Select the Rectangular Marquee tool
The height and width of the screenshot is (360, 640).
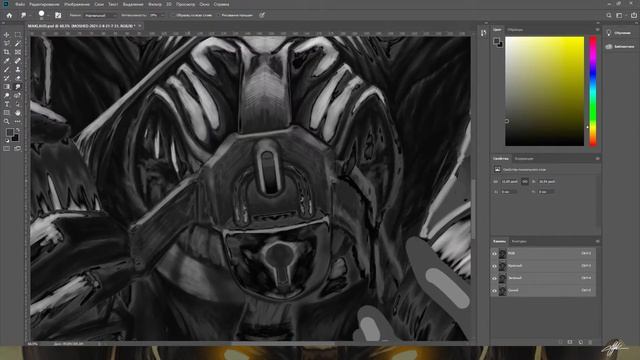18,35
